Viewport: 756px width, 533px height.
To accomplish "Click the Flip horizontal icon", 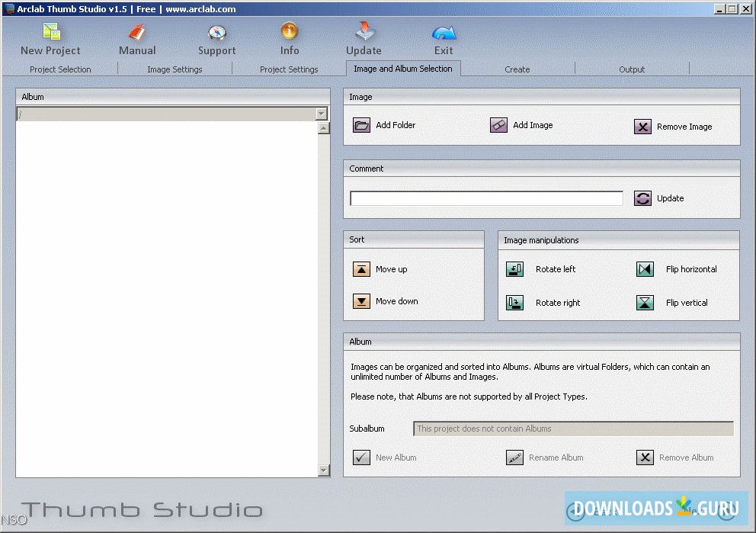I will click(645, 269).
